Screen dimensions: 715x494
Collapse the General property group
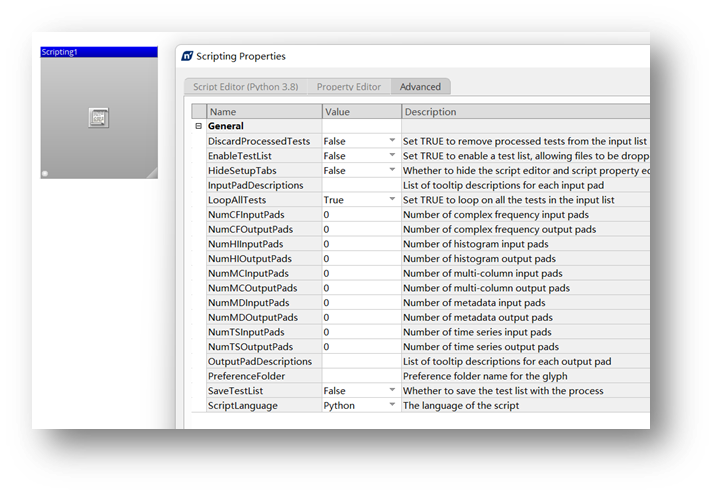coord(198,127)
